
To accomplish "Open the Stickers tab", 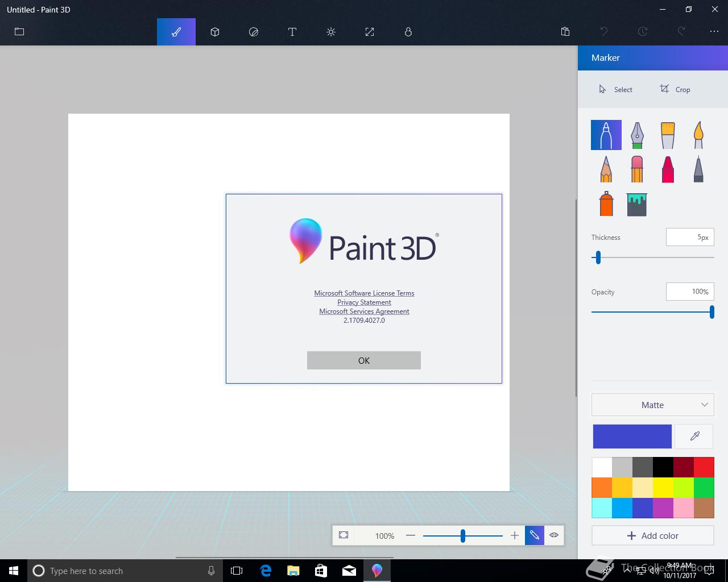I will [x=254, y=32].
